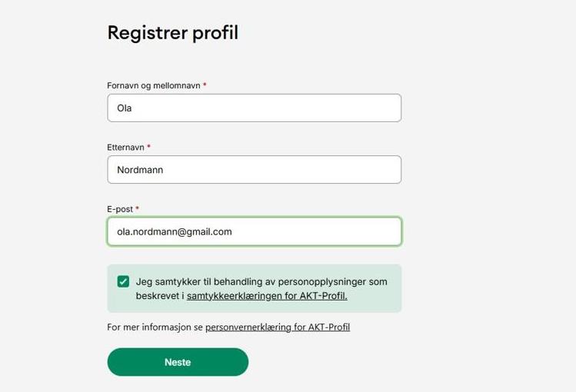Click the required asterisk next to E-post

pos(138,208)
